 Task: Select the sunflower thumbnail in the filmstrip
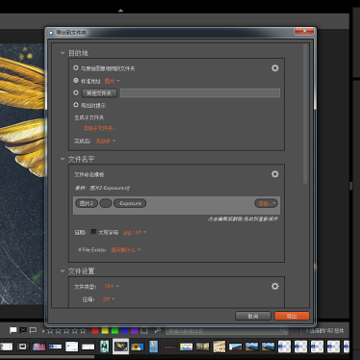click(137, 347)
